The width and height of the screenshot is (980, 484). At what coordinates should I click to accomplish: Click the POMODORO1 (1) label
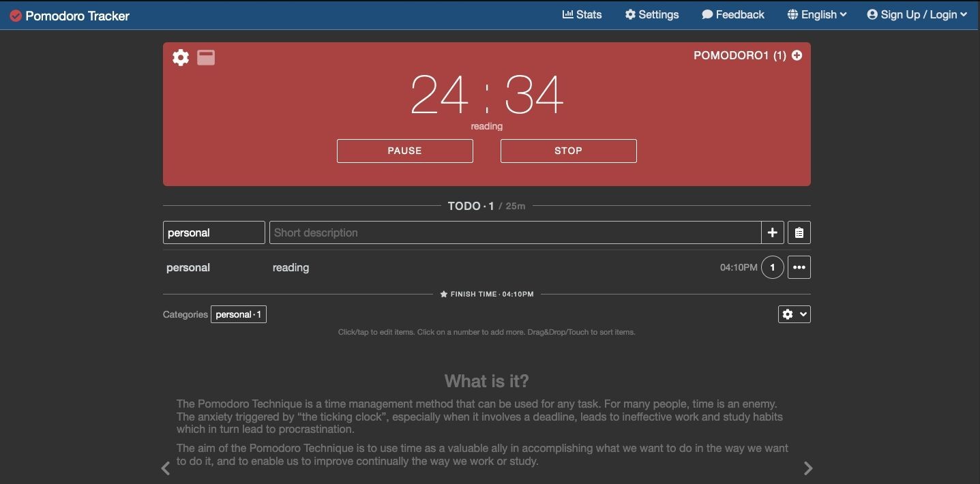pyautogui.click(x=740, y=55)
